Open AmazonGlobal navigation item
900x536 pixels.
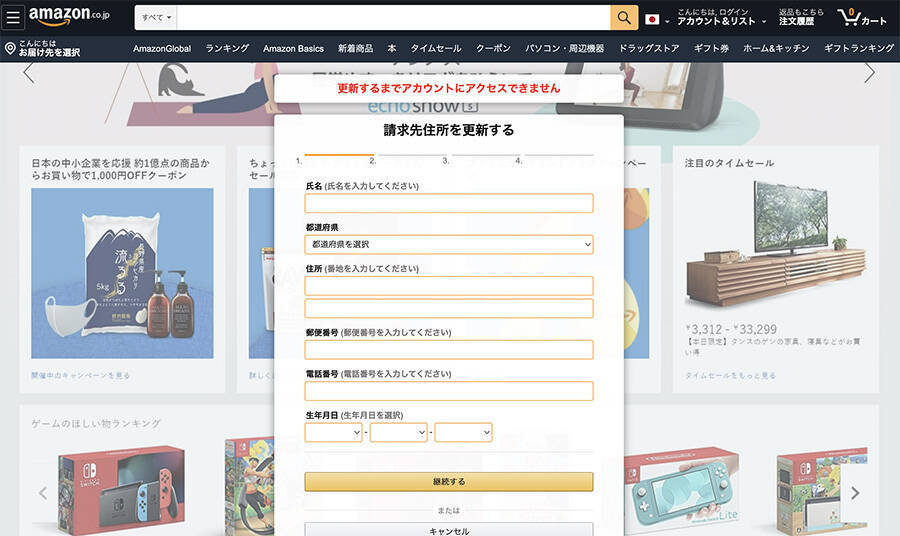[162, 49]
